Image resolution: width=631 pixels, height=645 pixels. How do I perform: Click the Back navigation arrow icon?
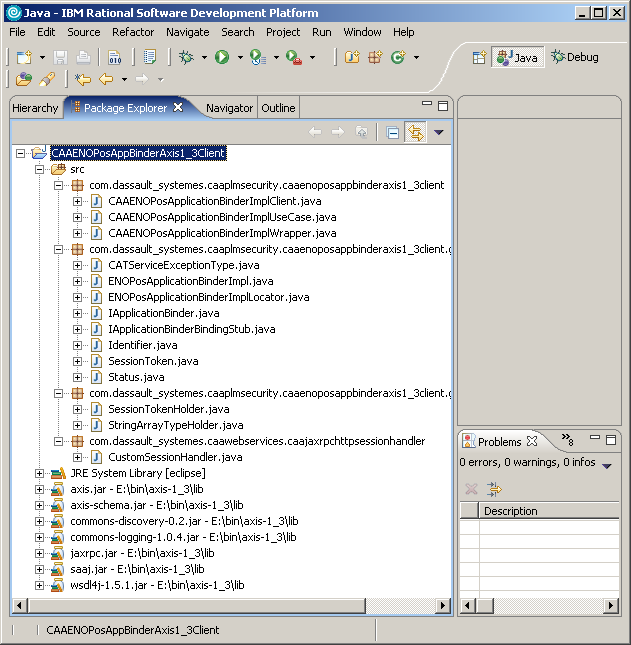(x=106, y=79)
